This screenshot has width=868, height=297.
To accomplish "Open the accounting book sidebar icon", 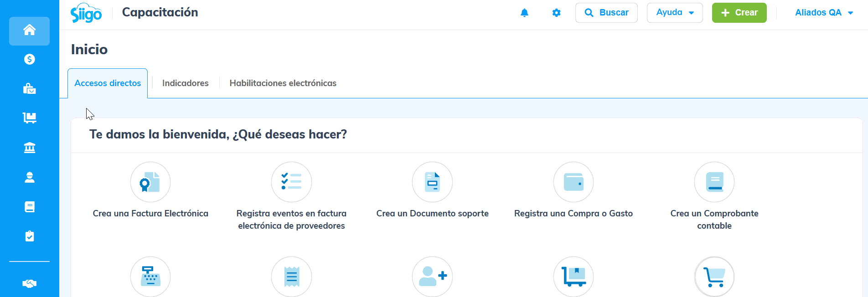I will pos(30,207).
